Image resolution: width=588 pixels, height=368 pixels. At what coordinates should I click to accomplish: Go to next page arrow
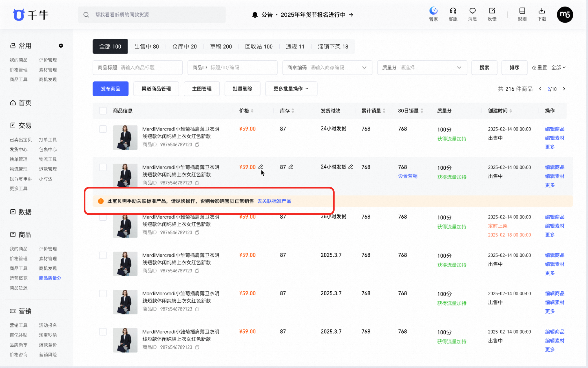coord(564,89)
